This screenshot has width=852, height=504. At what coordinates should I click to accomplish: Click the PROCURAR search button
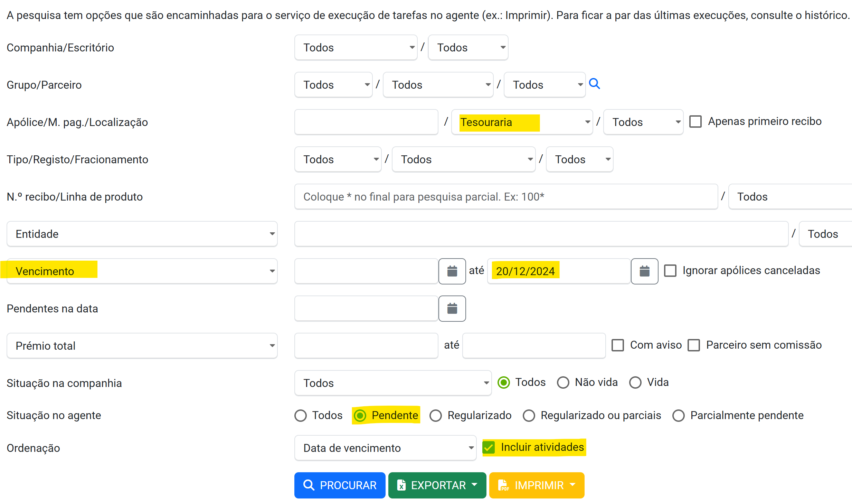(x=340, y=485)
